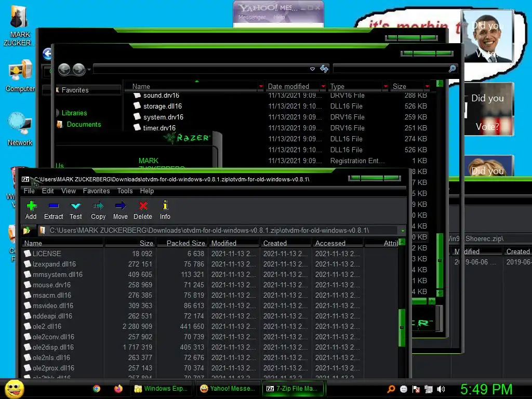Select the LICENSE file in 7-Zip
The height and width of the screenshot is (399, 532).
tap(43, 254)
